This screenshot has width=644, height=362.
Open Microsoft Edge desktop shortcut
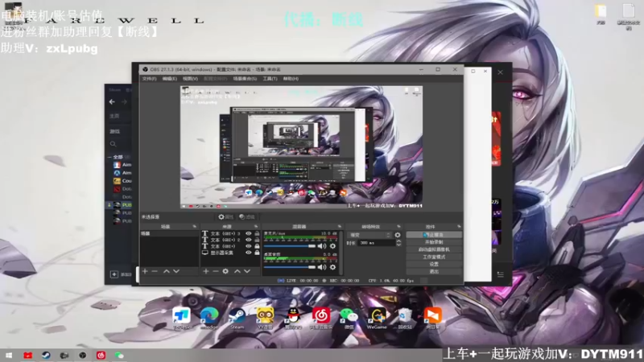(x=209, y=317)
